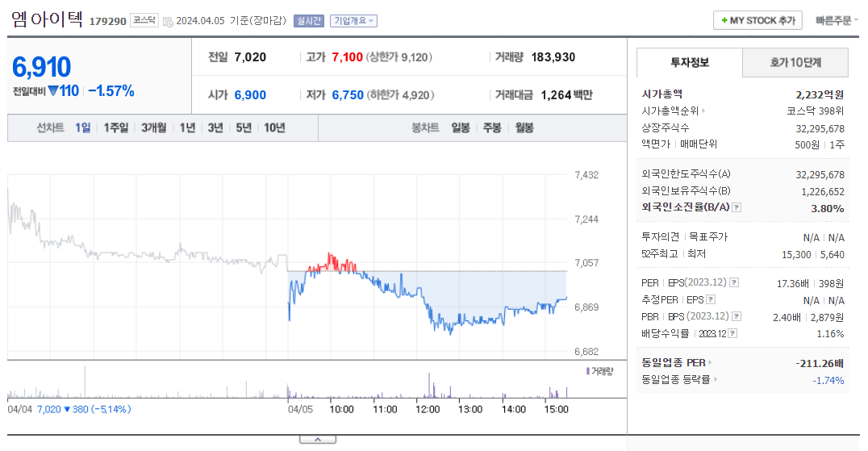Image resolution: width=868 pixels, height=451 pixels.
Task: Show the 주봉 candlestick chart
Action: point(492,127)
